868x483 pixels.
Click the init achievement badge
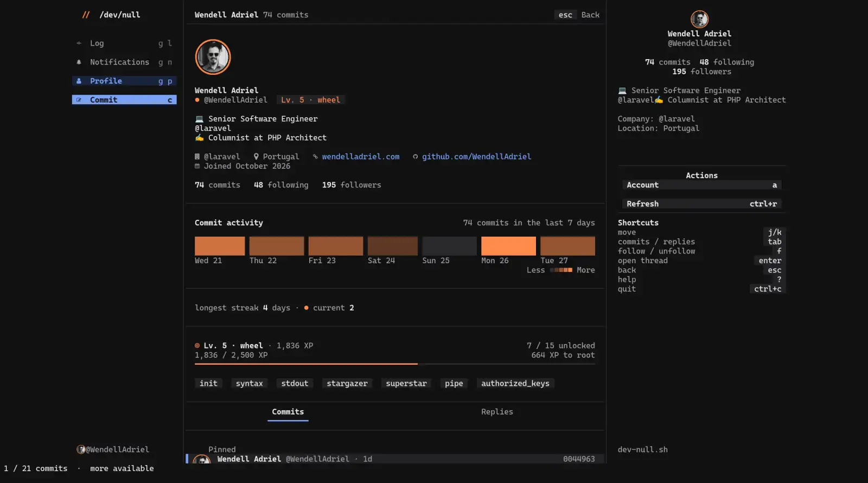[x=208, y=384]
